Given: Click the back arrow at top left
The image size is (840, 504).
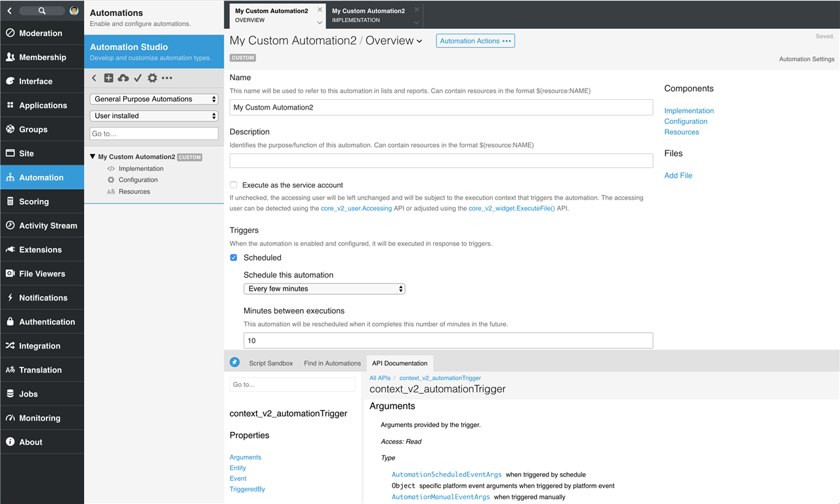Looking at the screenshot, I should pyautogui.click(x=9, y=10).
